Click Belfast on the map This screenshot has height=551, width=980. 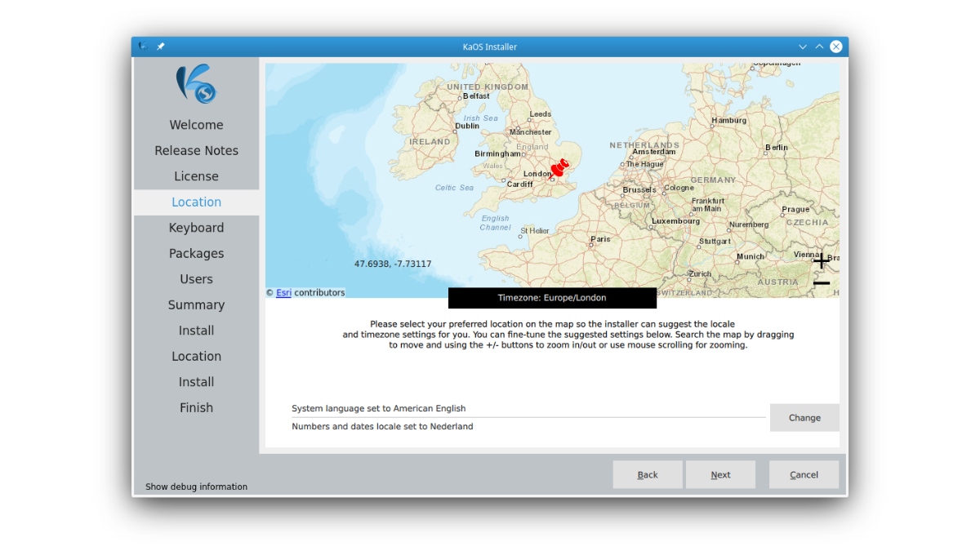pyautogui.click(x=476, y=96)
